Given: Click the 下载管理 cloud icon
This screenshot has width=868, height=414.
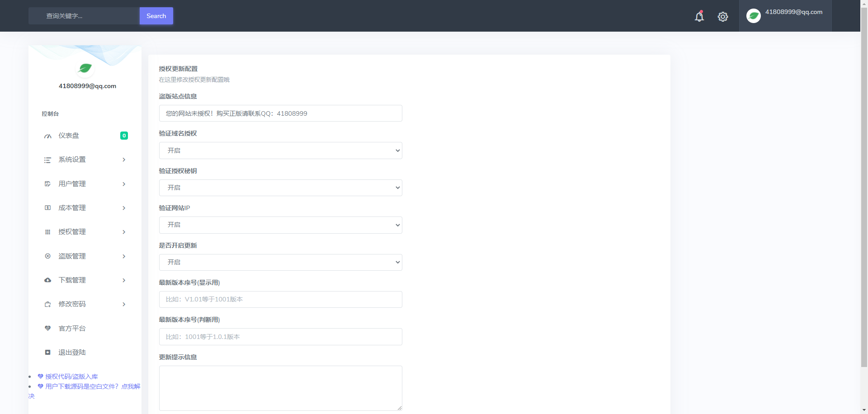Looking at the screenshot, I should point(47,280).
